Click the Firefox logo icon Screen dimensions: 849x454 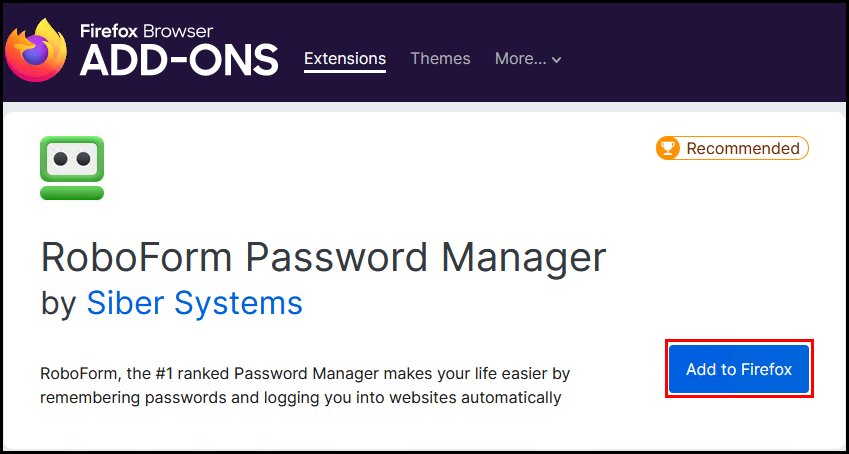[37, 50]
